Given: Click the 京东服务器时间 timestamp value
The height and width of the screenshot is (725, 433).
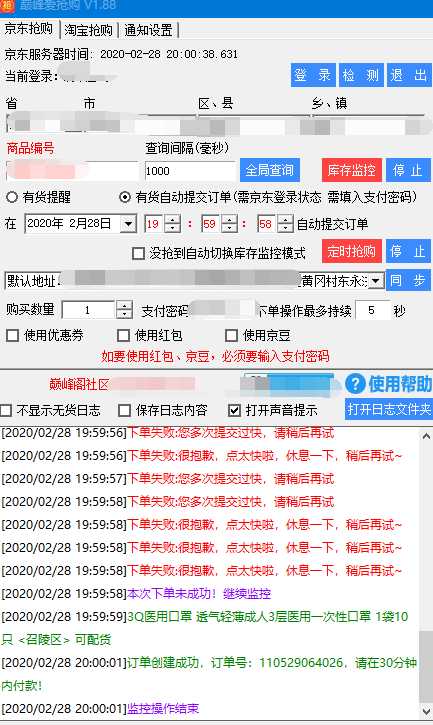Looking at the screenshot, I should point(169,55).
